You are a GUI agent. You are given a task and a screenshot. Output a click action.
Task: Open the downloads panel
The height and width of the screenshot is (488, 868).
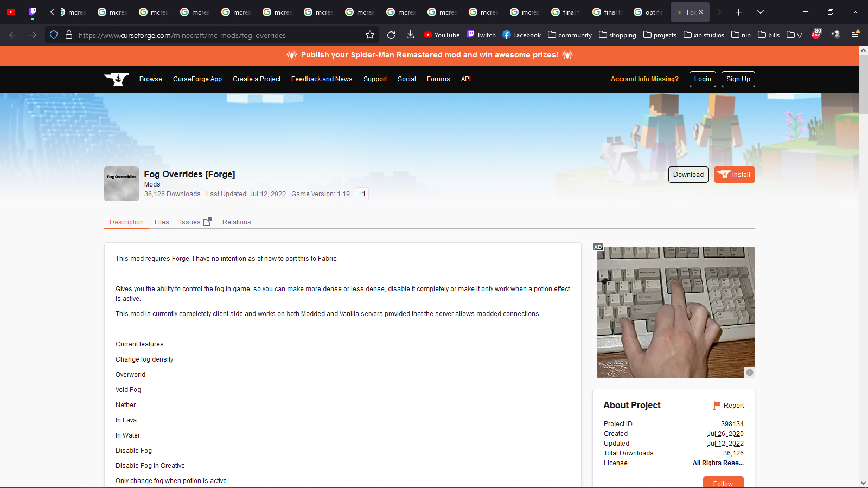coord(411,35)
